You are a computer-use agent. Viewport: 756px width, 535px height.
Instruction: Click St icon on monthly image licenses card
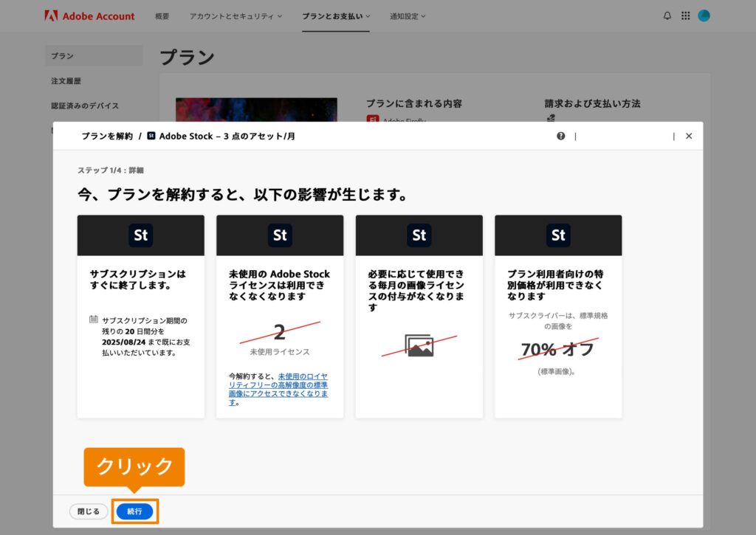[x=419, y=235]
